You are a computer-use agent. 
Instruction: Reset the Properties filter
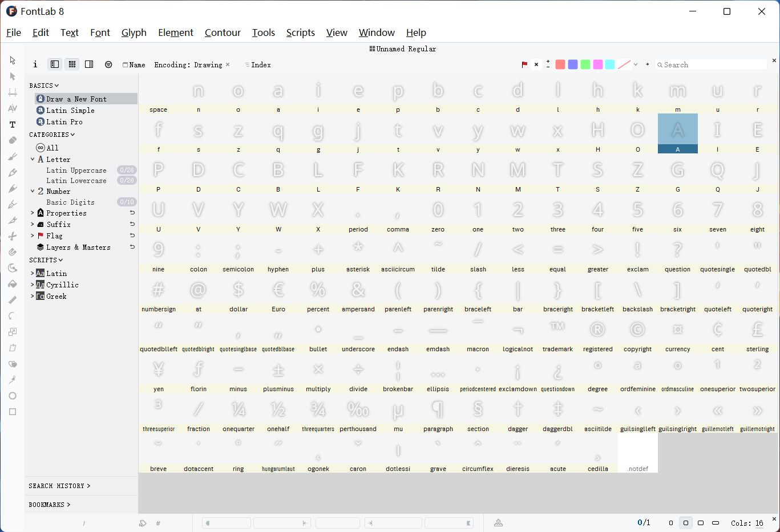pyautogui.click(x=132, y=213)
